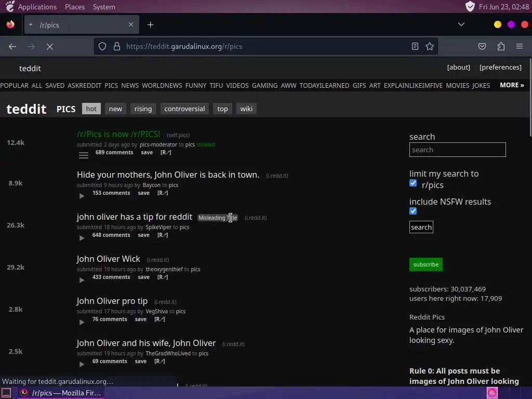Screen dimensions: 532x399
Task: Open the extensions puzzle icon
Action: point(501,46)
